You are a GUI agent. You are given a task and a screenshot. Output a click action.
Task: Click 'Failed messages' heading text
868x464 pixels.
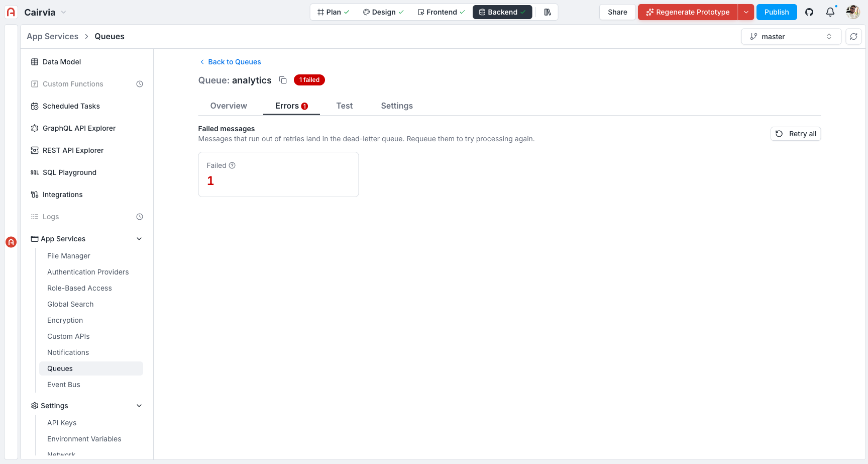pyautogui.click(x=227, y=129)
